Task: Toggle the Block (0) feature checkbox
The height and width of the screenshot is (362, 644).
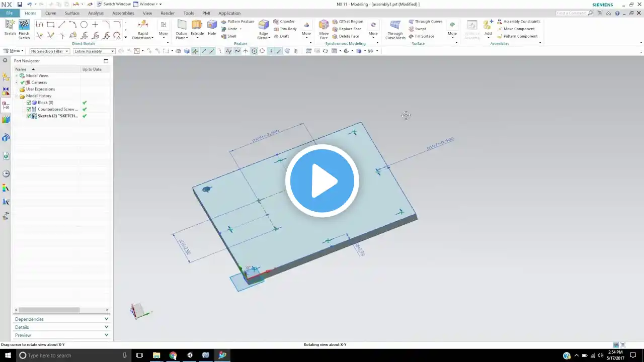Action: tap(29, 103)
